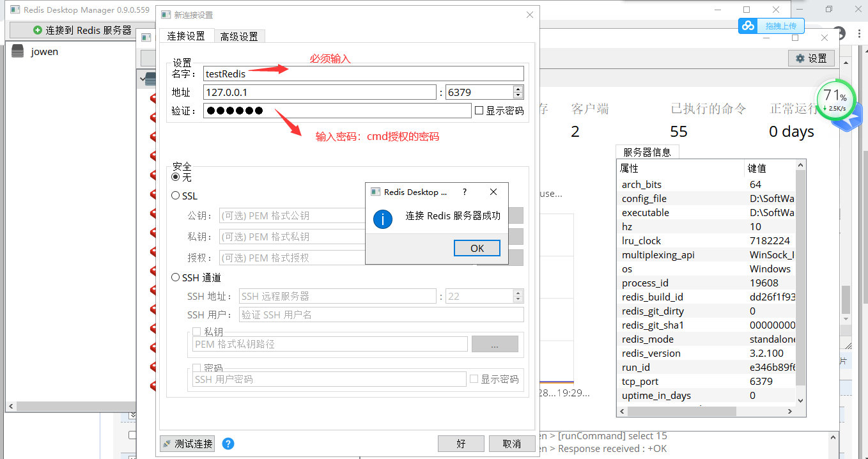The image size is (868, 459).
Task: Click the 测试连接 test connection button
Action: pos(187,444)
